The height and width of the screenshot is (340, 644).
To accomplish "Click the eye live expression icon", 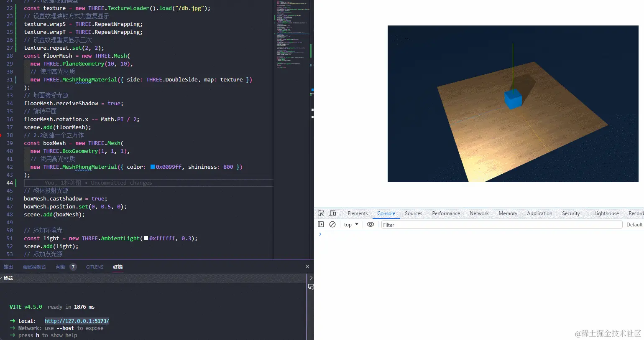I will (370, 224).
